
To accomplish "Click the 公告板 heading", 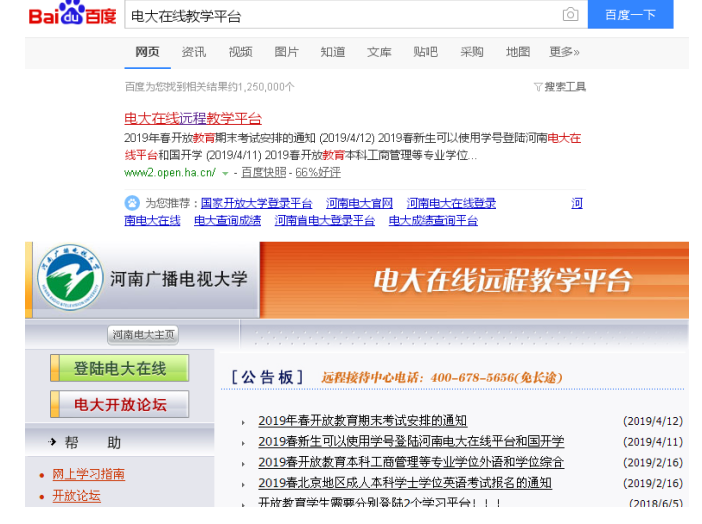I will pyautogui.click(x=267, y=377).
